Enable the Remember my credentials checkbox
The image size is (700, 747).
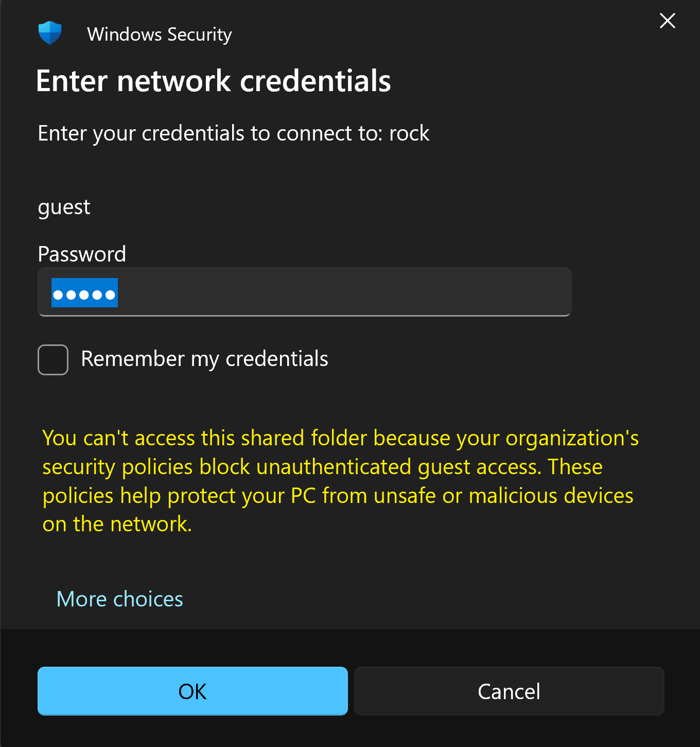(53, 359)
